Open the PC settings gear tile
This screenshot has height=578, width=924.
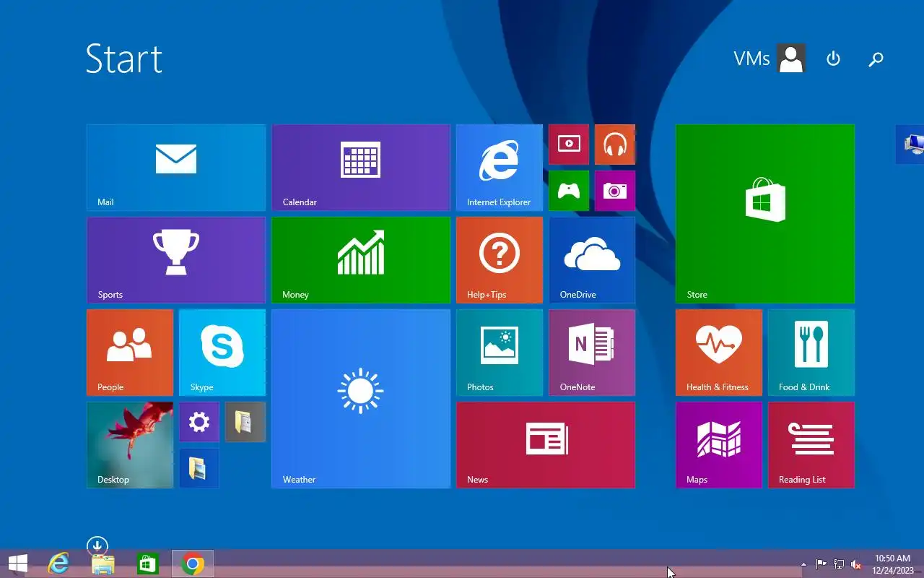pyautogui.click(x=199, y=422)
